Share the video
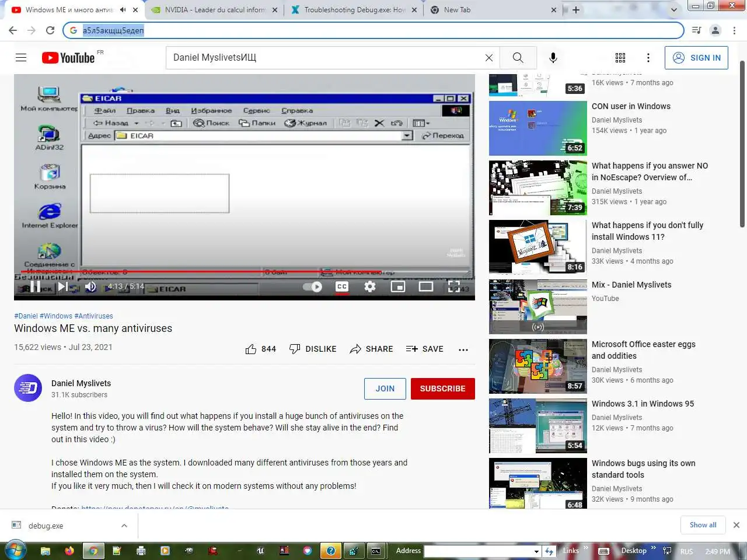747x560 pixels. click(x=371, y=349)
